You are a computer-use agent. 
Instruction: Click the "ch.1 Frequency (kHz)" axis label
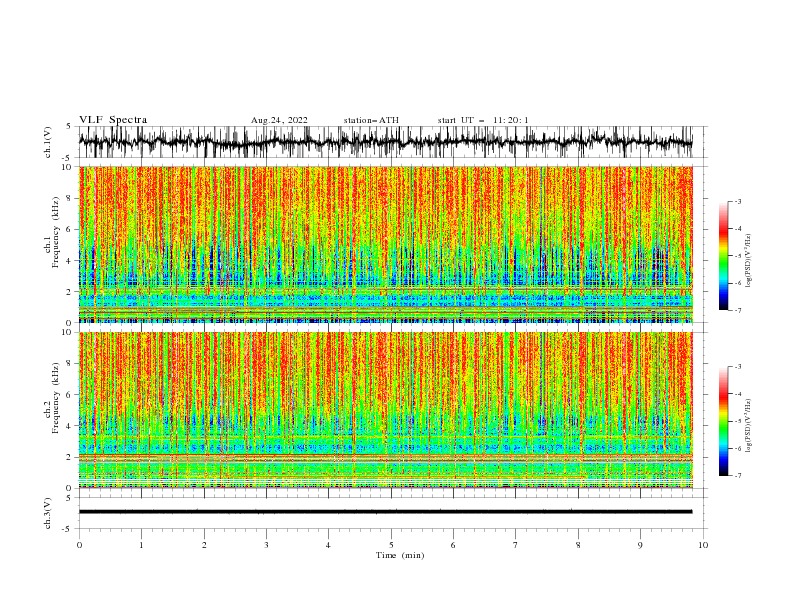52,232
